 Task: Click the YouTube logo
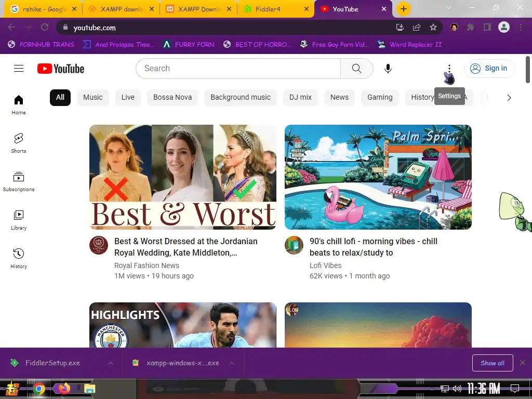[61, 69]
